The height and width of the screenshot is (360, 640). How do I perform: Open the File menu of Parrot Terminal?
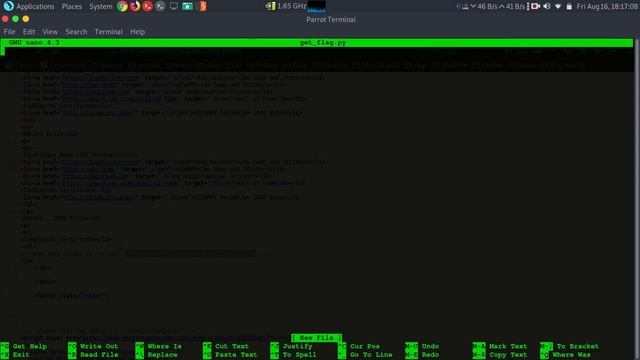point(9,32)
